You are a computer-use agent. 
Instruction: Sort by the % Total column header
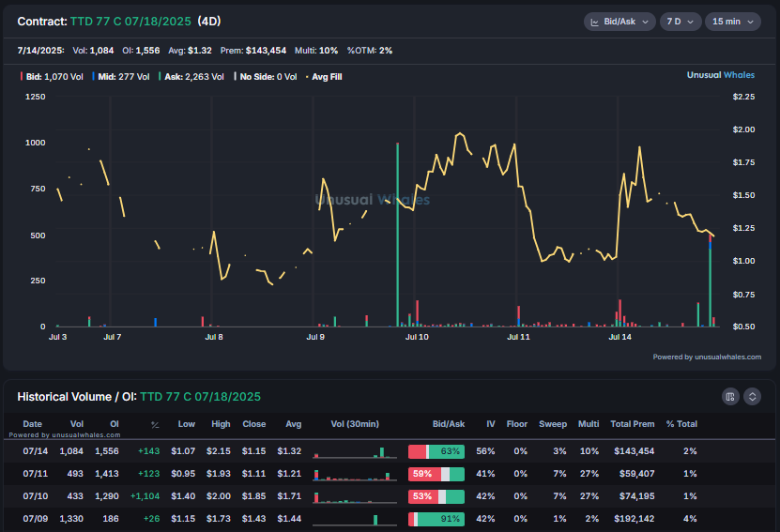681,424
